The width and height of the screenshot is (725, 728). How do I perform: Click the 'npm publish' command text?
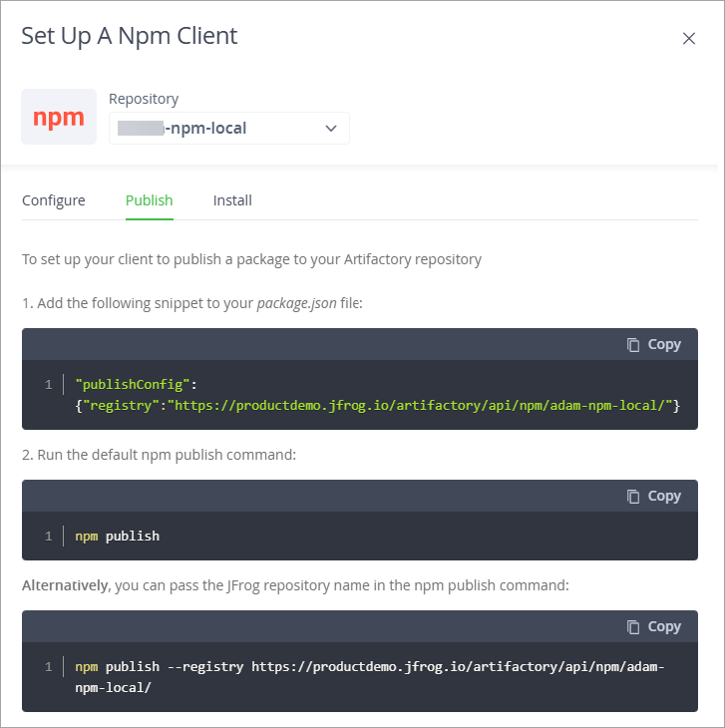click(117, 537)
